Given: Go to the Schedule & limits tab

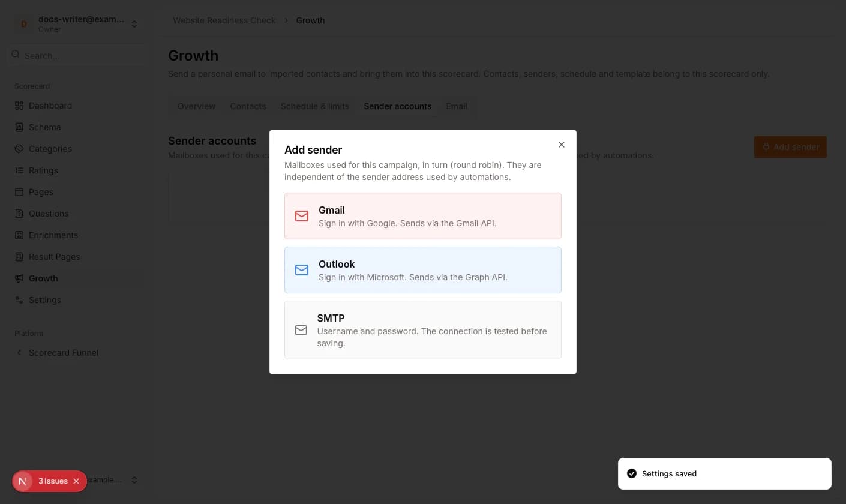Looking at the screenshot, I should tap(314, 106).
